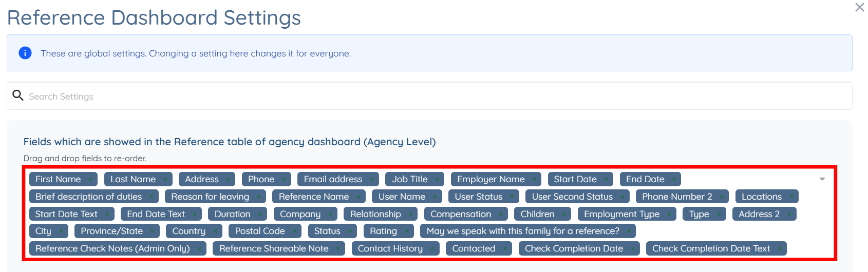Select the Check Completion Date tag
Image resolution: width=868 pixels, height=272 pixels.
click(x=579, y=249)
